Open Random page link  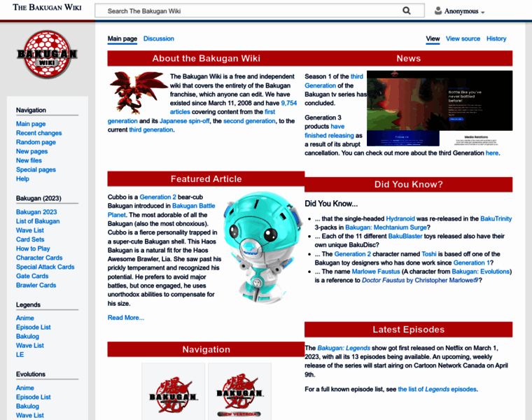coord(36,142)
